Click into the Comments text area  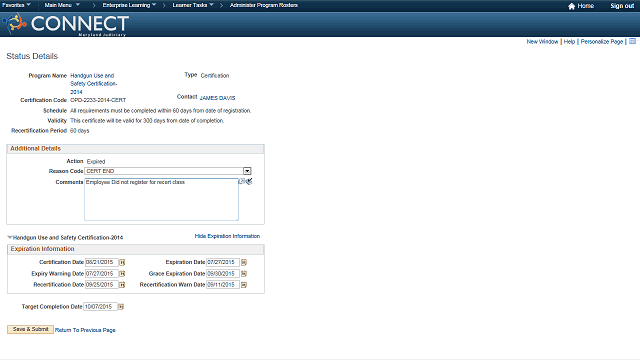coord(161,200)
